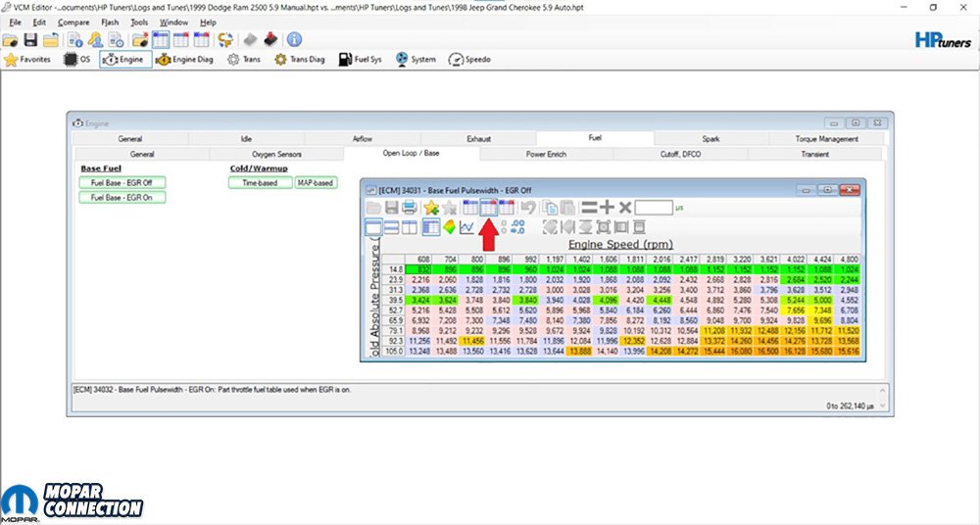The width and height of the screenshot is (980, 525).
Task: Toggle the compare-file table view highlighted by arrow
Action: 488,208
